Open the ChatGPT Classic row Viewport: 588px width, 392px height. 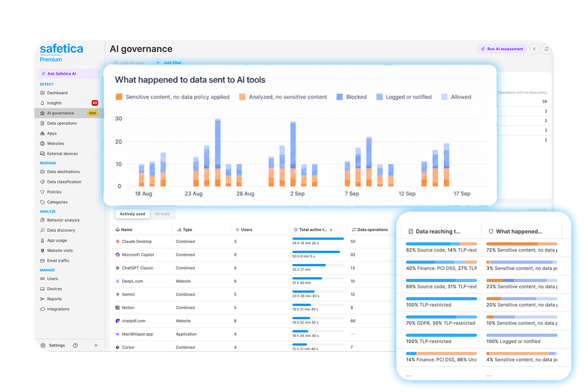coord(255,268)
